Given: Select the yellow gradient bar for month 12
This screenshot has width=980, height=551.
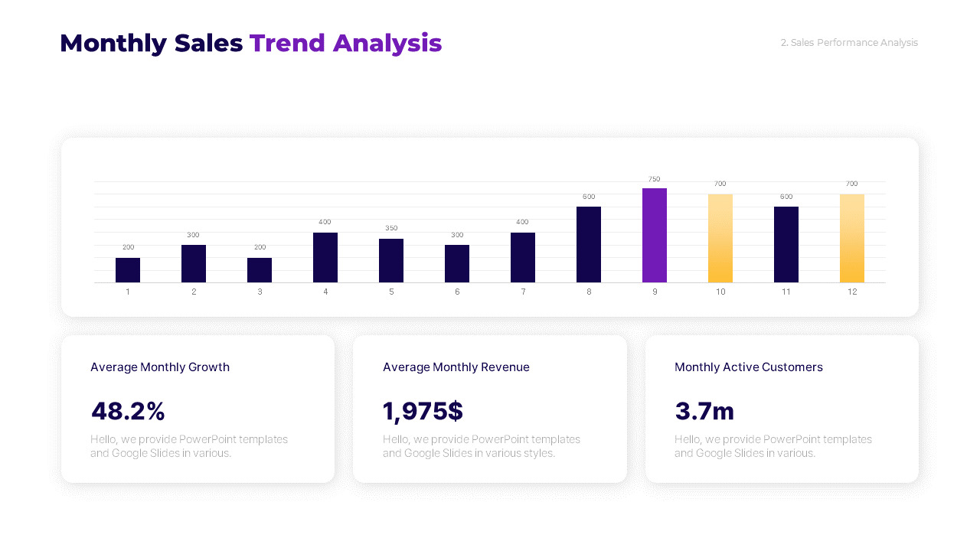Looking at the screenshot, I should 852,239.
